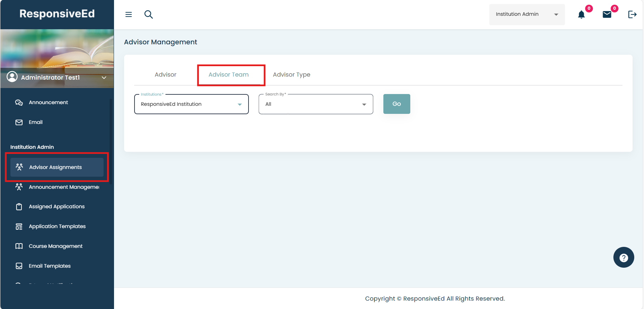Viewport: 644px width, 309px height.
Task: Click the hamburger menu icon
Action: coord(128,14)
